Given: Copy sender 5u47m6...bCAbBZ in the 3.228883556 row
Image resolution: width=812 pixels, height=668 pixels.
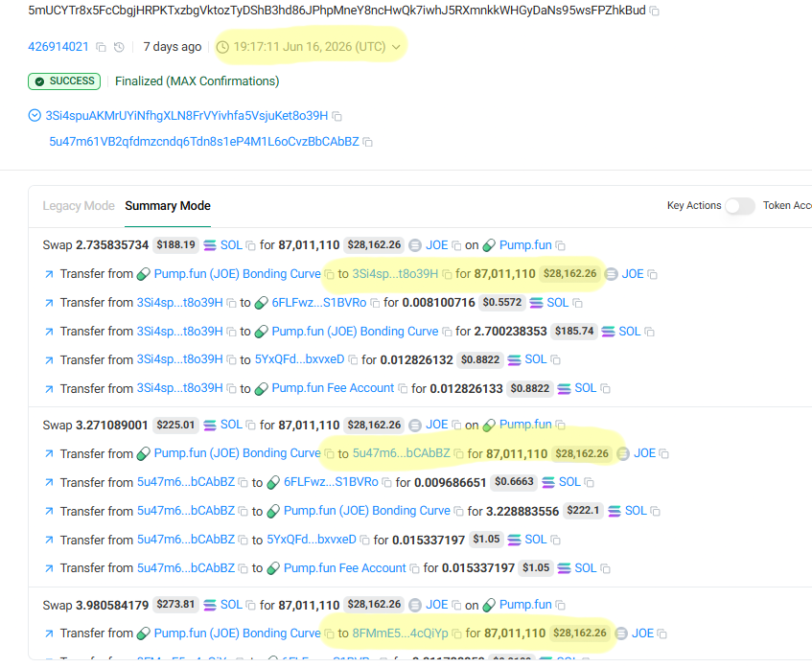Looking at the screenshot, I should coord(243,511).
